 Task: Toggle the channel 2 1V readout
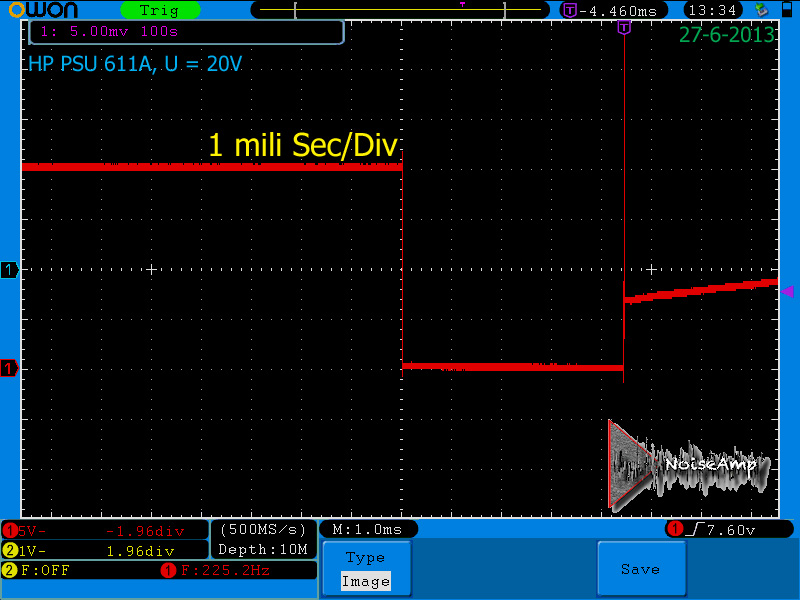[105, 551]
